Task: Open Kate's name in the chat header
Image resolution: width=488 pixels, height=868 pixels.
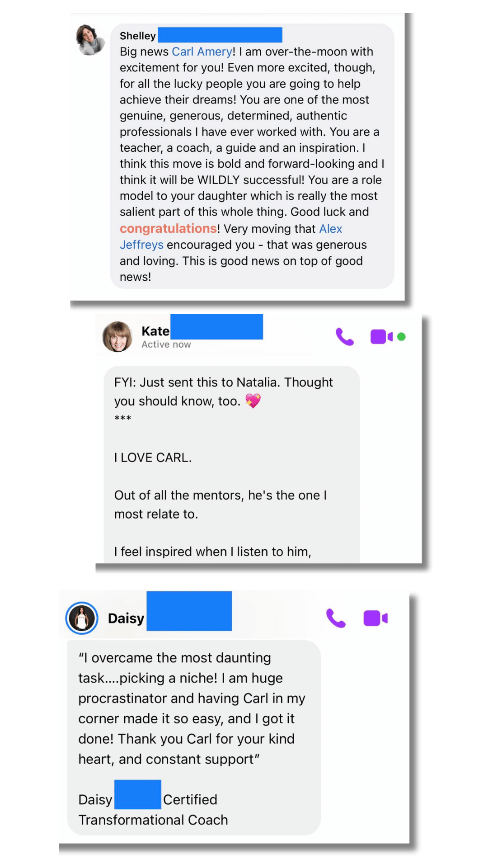Action: [x=155, y=331]
